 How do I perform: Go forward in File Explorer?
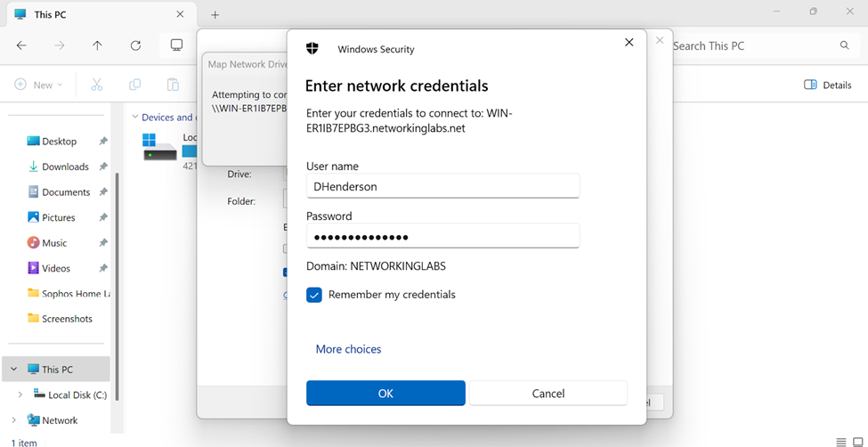[60, 45]
